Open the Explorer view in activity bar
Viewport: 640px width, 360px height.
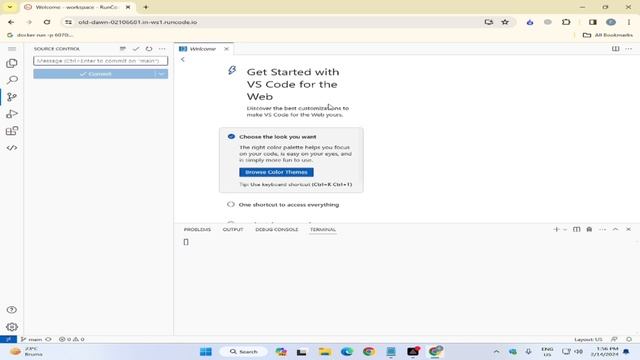tap(12, 63)
